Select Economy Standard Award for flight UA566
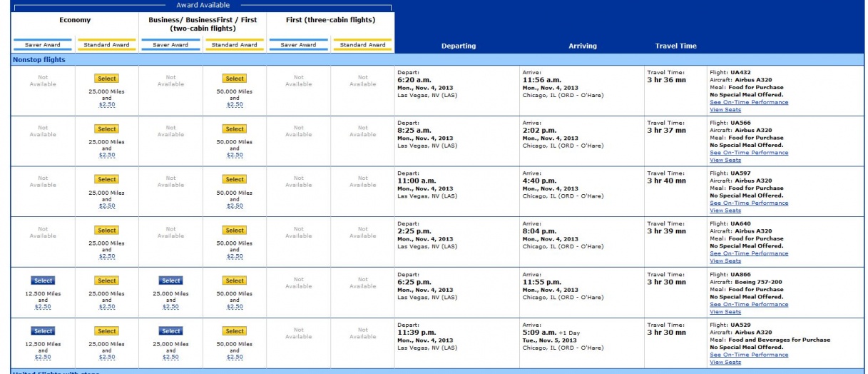This screenshot has width=868, height=374. click(107, 129)
